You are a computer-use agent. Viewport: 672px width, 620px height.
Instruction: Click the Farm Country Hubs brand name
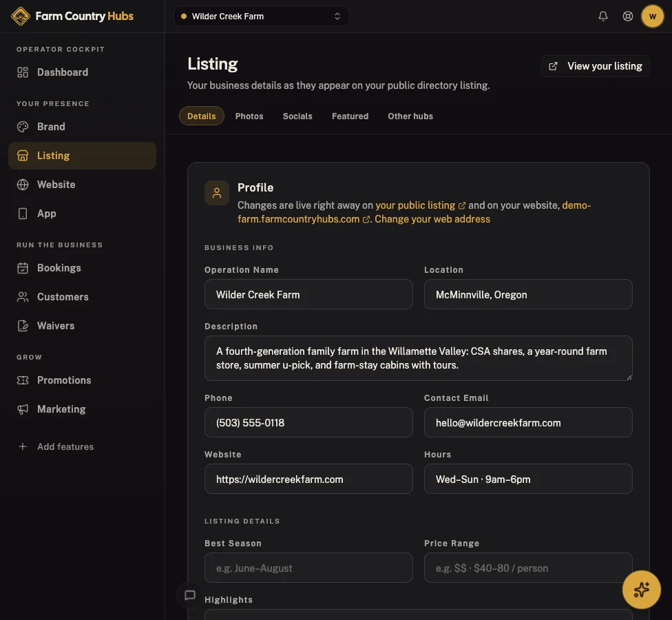[85, 17]
